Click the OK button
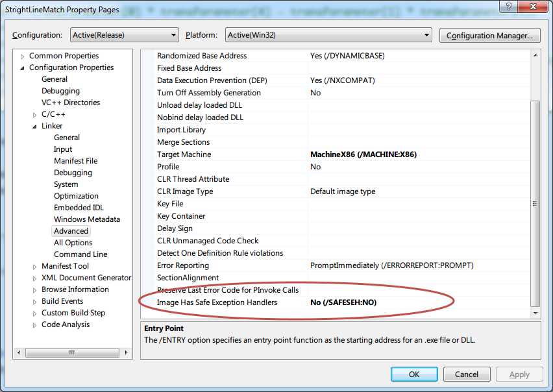Viewport: 553px width, 392px height. 414,374
